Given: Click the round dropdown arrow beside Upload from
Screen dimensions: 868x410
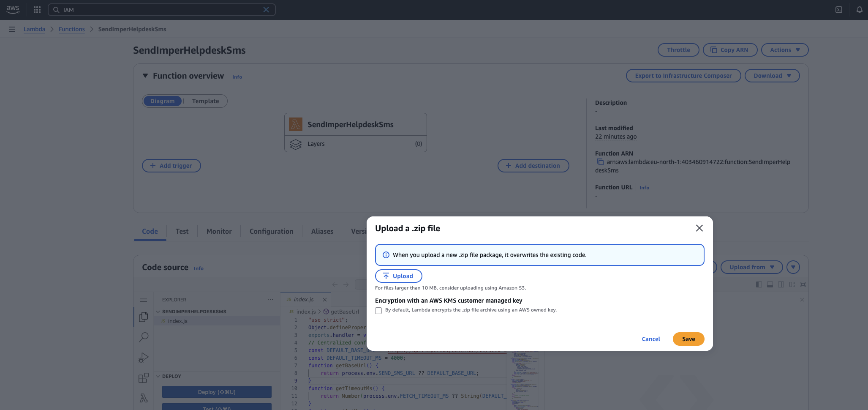Looking at the screenshot, I should [x=793, y=267].
